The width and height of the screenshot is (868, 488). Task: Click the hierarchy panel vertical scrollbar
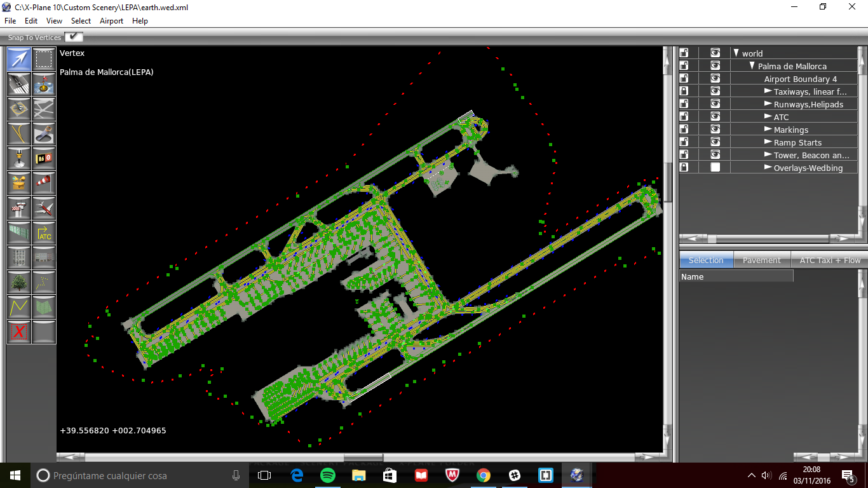tap(862, 139)
